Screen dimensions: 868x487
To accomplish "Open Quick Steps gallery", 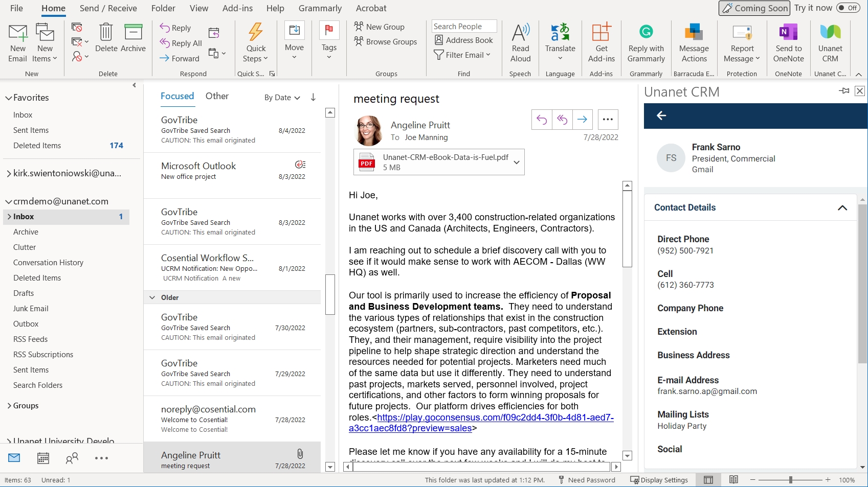I will [256, 43].
